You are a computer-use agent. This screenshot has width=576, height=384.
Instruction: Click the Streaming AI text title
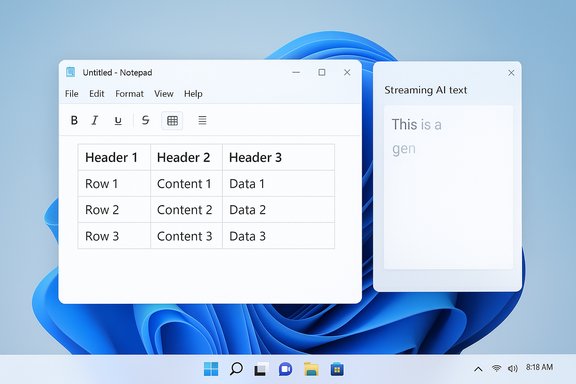(x=425, y=90)
